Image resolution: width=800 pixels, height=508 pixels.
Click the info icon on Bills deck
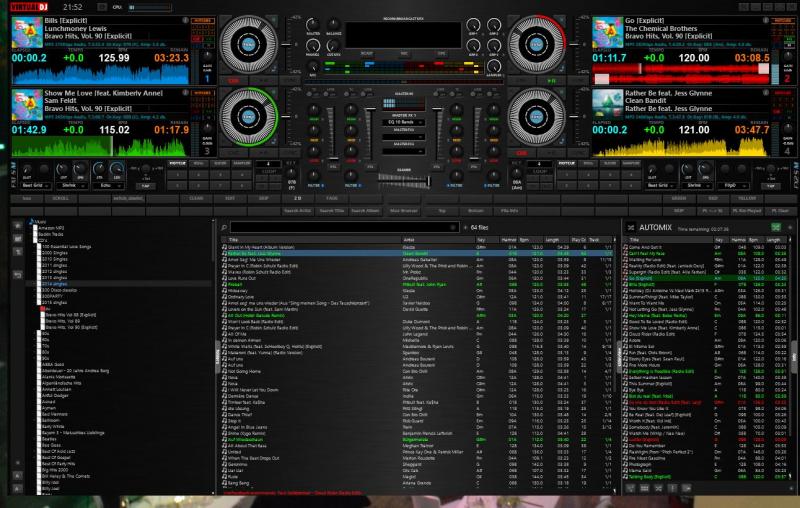185,20
